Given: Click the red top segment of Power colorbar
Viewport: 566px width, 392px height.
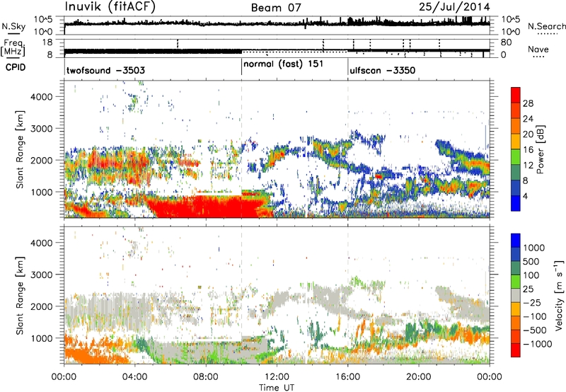Looking at the screenshot, I should (516, 95).
